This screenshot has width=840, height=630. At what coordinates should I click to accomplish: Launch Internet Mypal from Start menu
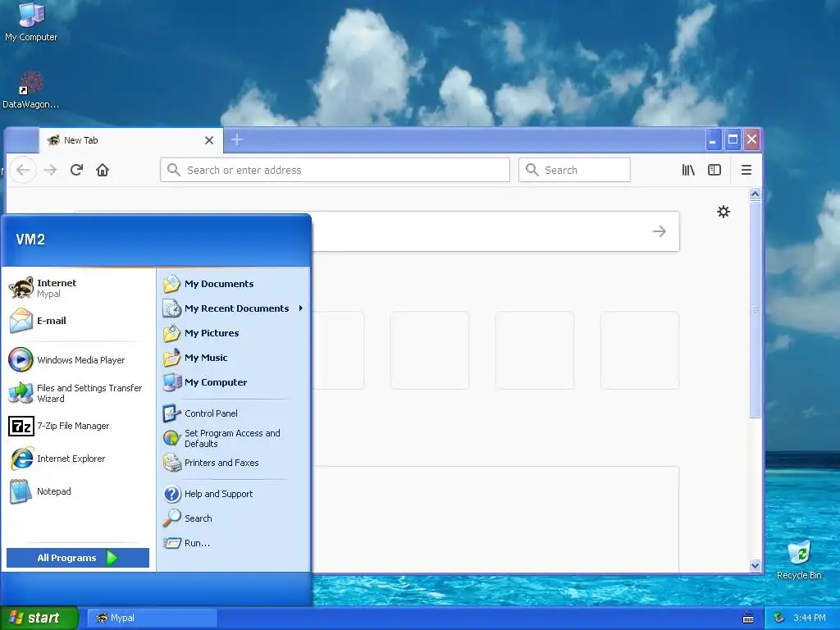78,288
